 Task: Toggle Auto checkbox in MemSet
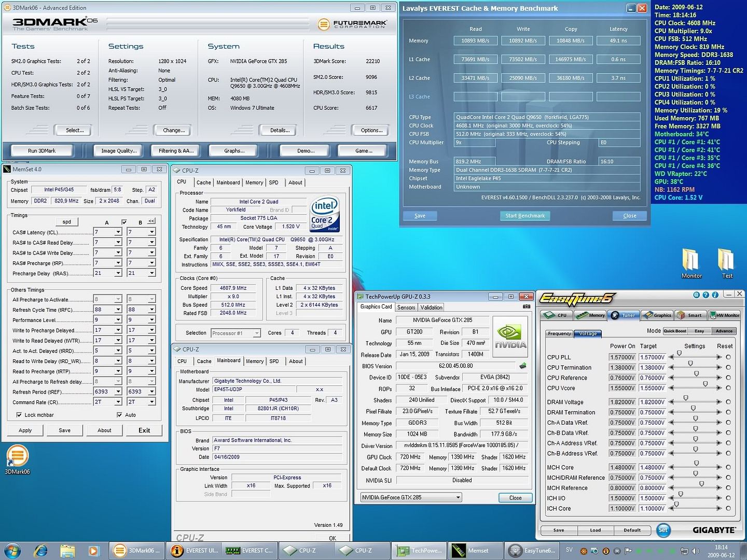click(x=119, y=415)
